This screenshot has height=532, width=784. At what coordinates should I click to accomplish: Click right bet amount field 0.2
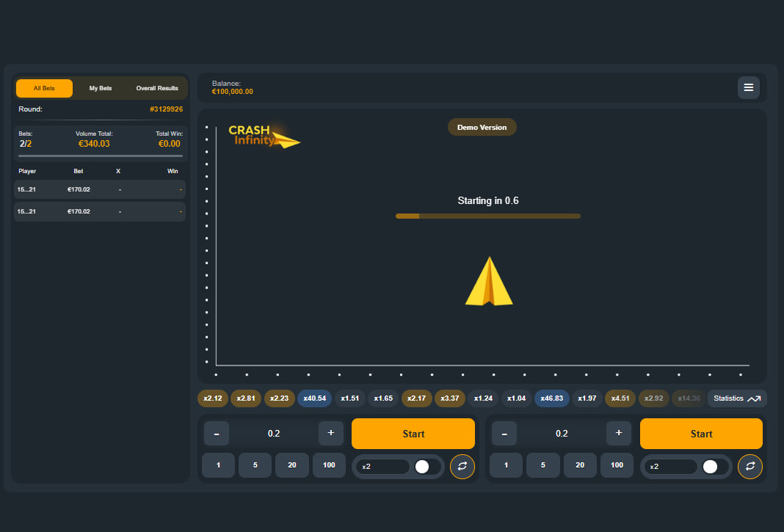pyautogui.click(x=562, y=434)
